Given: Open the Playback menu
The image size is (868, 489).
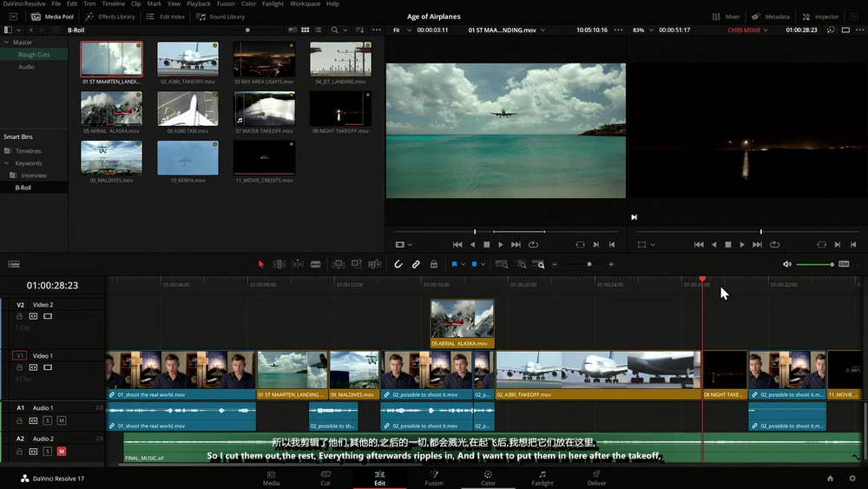Looking at the screenshot, I should click(x=198, y=3).
